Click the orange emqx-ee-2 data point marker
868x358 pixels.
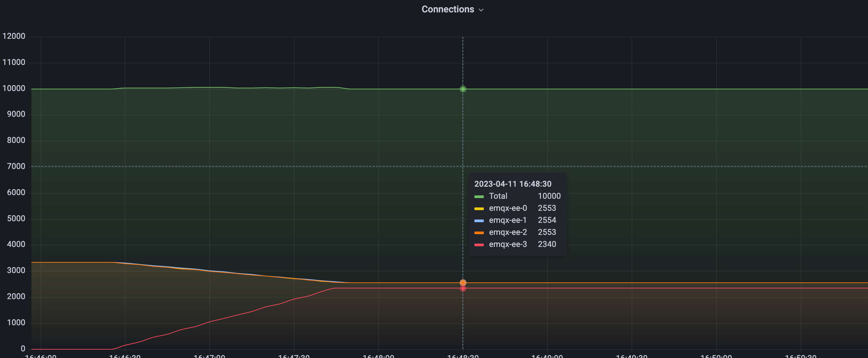(x=463, y=283)
